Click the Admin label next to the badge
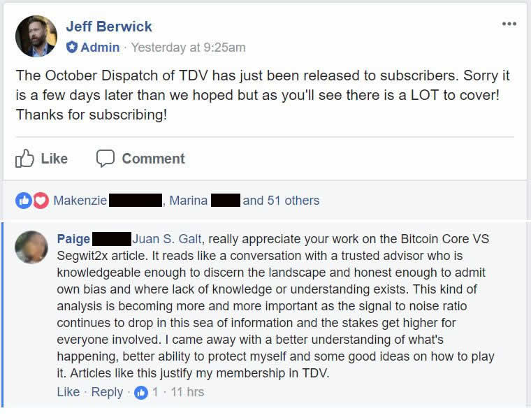Image resolution: width=531 pixels, height=420 pixels. (100, 48)
